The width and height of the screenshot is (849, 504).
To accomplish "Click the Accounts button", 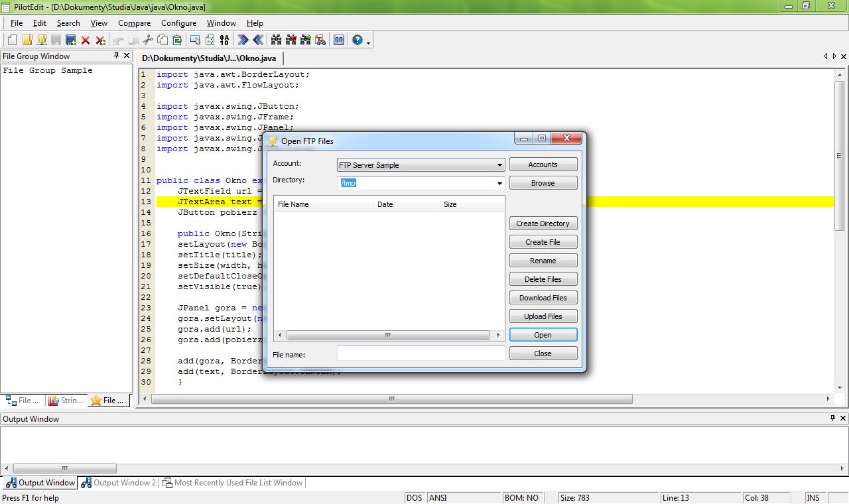I will [x=543, y=164].
